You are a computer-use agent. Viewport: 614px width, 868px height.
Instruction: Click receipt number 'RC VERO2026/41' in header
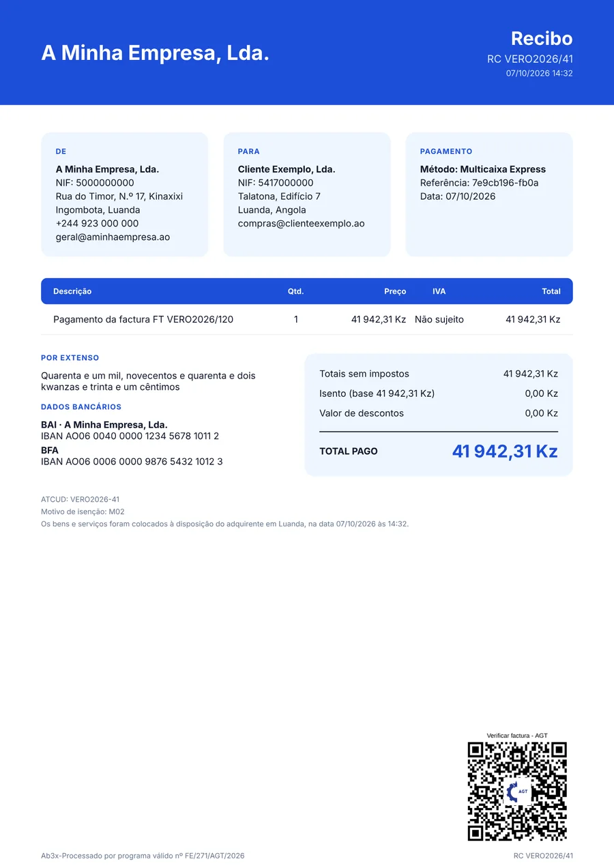(530, 59)
